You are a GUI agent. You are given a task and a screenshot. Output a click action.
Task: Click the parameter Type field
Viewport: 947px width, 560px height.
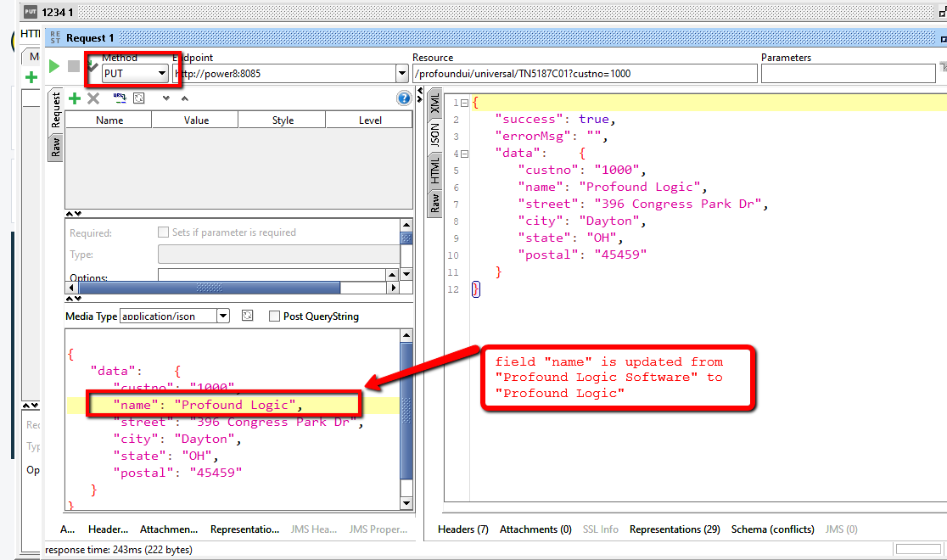click(x=278, y=255)
